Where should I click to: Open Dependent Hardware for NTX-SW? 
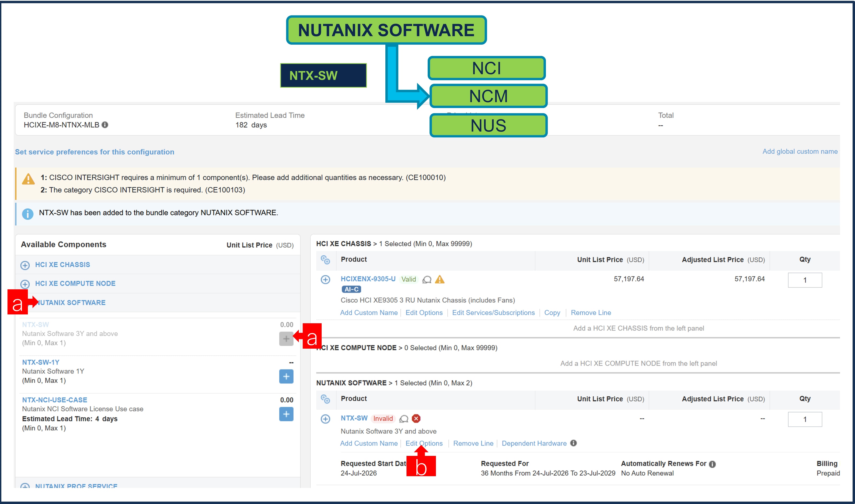coord(534,443)
